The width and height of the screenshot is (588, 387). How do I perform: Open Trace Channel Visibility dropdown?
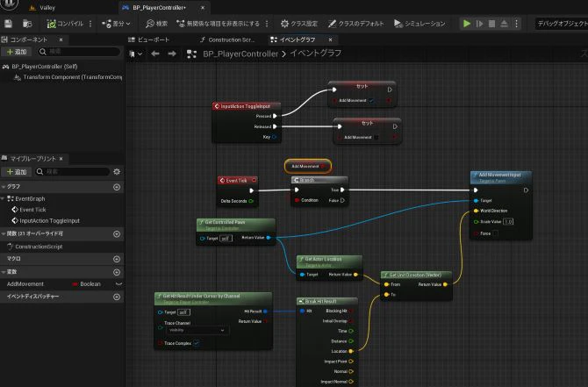197,330
